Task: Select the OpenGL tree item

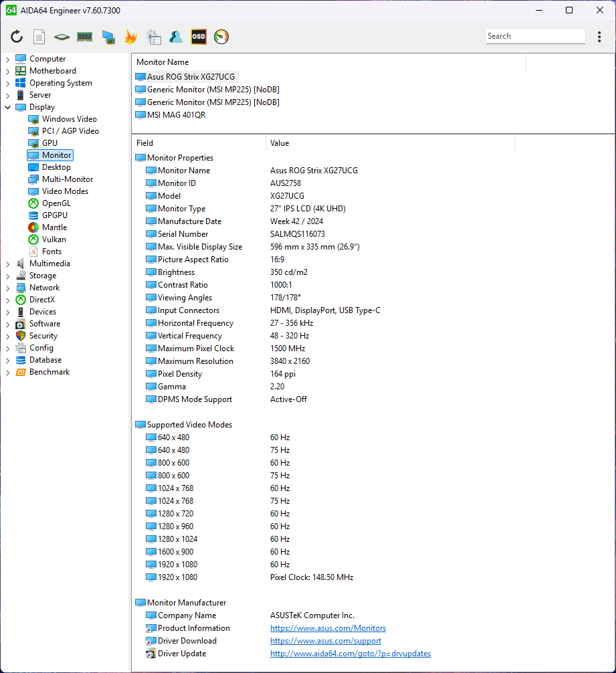Action: 49,203
